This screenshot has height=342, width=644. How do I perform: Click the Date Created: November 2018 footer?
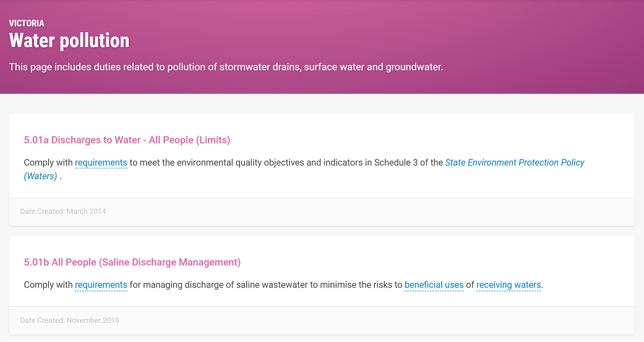(70, 320)
